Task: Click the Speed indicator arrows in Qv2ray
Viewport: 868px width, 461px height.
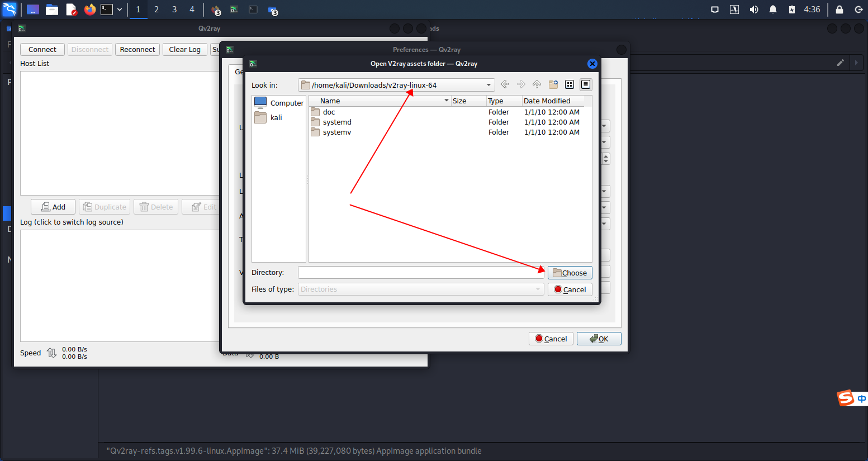Action: pyautogui.click(x=52, y=353)
